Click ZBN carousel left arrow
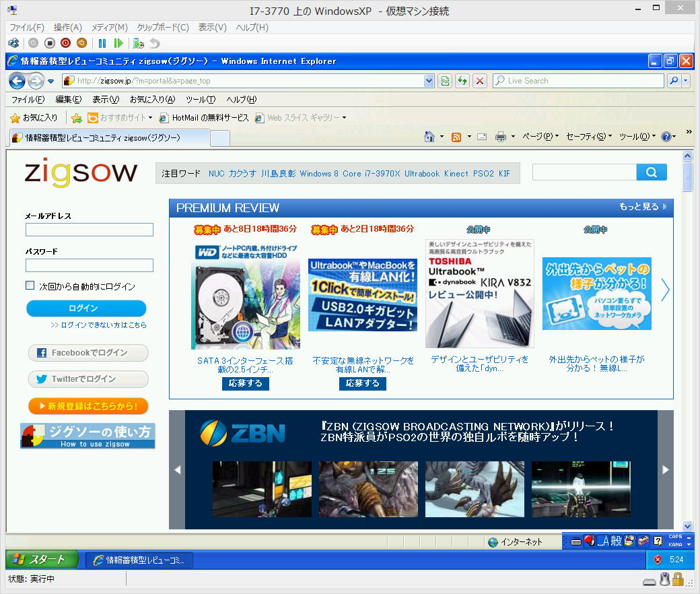The image size is (700, 594). point(177,470)
